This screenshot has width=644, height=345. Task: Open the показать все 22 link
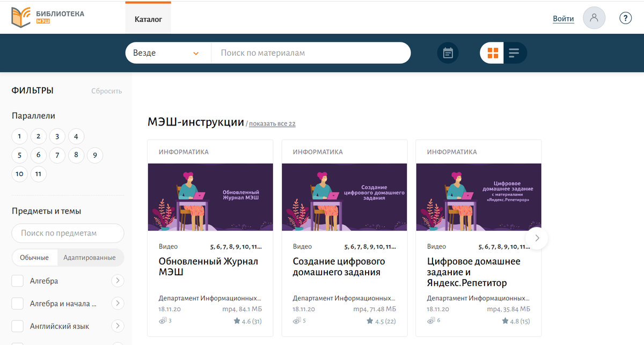point(272,124)
